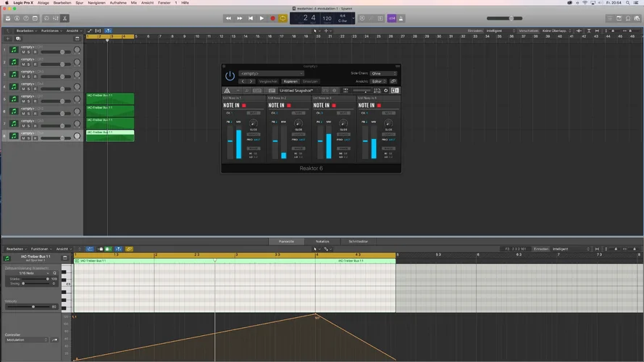
Task: Select the bottom IAC-Treiber Bus region
Action: [110, 135]
